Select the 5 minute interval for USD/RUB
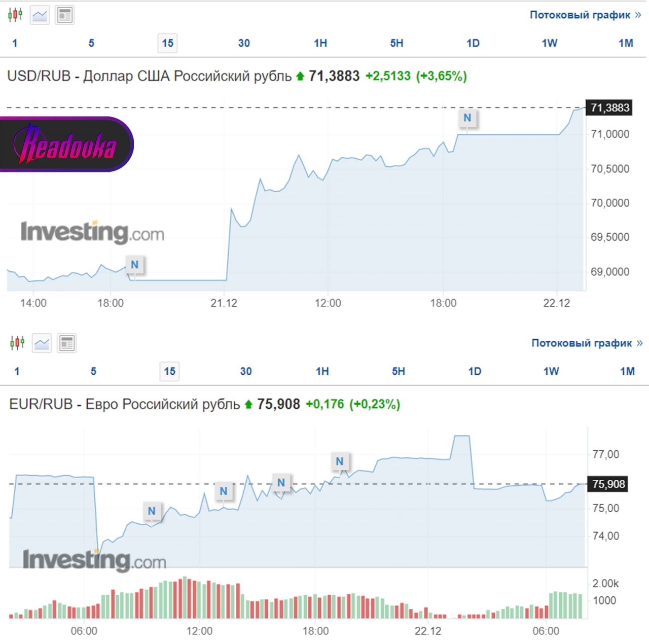649x644 pixels. point(91,43)
